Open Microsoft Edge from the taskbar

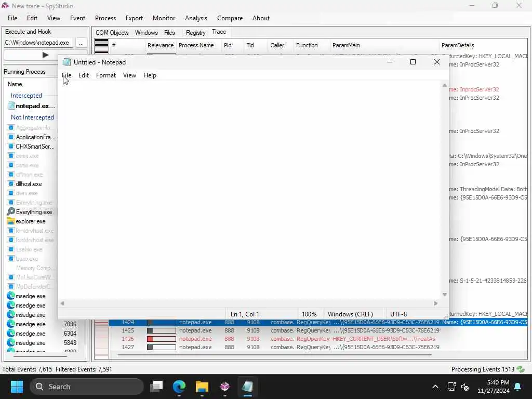pos(179,387)
